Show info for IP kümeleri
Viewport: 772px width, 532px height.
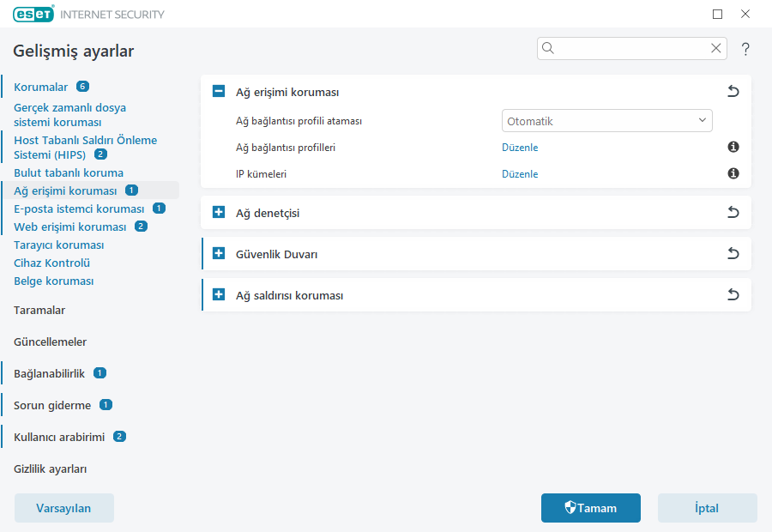[733, 173]
